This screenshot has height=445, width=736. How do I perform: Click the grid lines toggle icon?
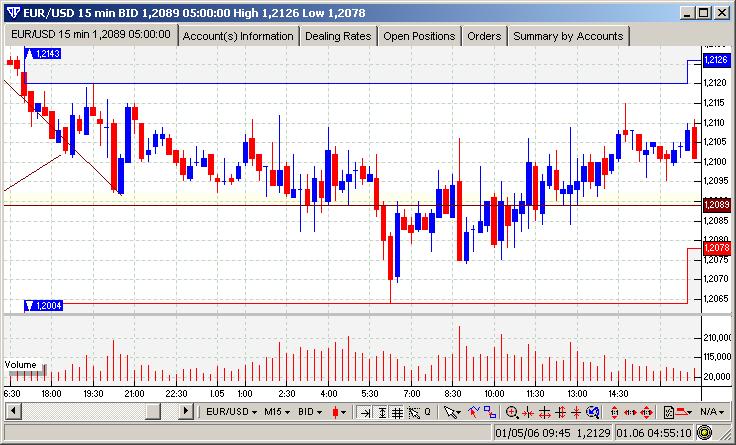pos(397,412)
